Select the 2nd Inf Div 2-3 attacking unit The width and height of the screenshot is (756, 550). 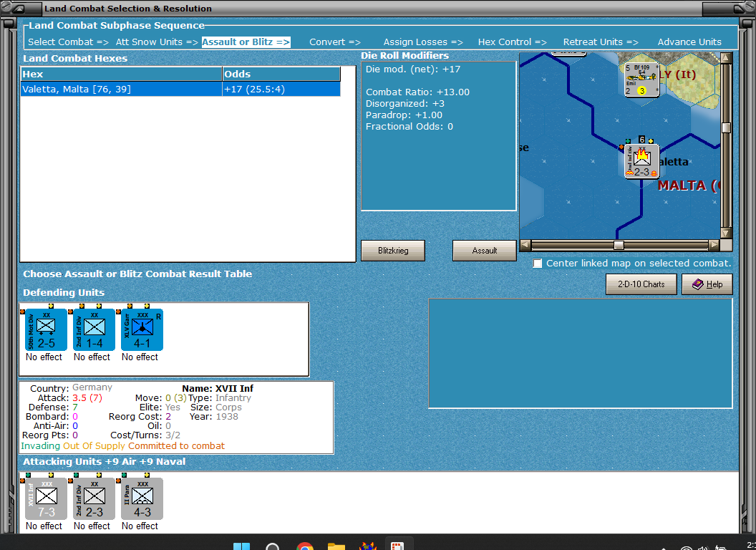point(94,499)
